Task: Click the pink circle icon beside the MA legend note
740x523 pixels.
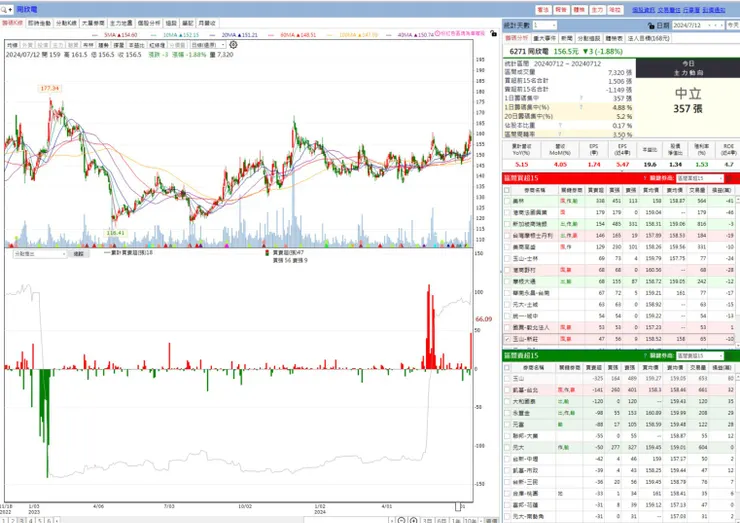Action: [437, 34]
